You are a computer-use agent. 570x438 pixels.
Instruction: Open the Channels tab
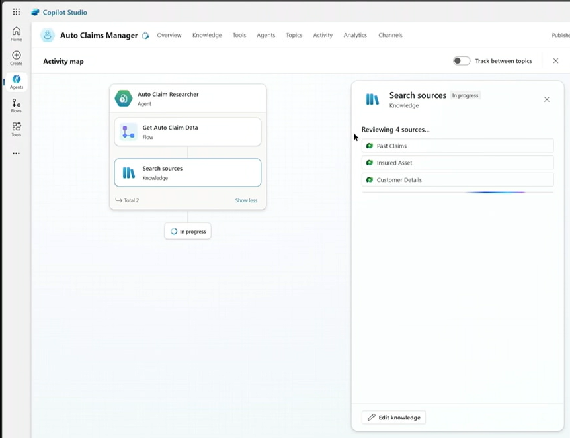tap(390, 35)
